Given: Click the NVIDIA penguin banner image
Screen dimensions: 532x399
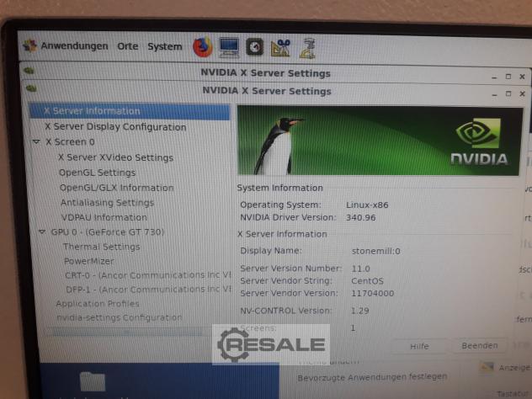Looking at the screenshot, I should pyautogui.click(x=378, y=141).
